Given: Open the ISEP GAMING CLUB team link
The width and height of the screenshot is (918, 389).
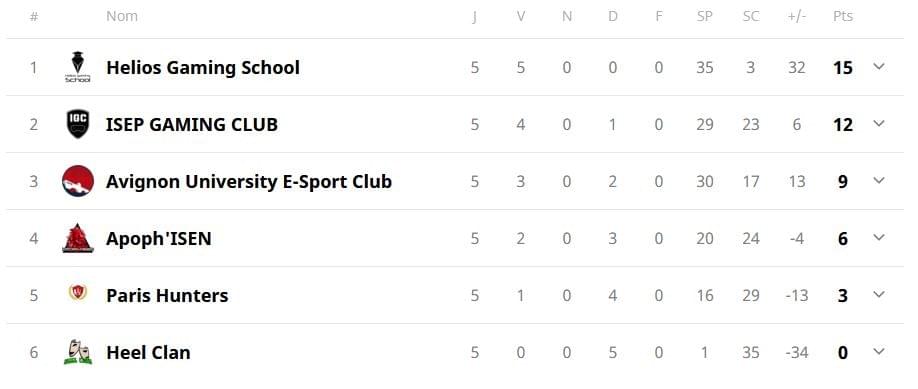Looking at the screenshot, I should [191, 125].
